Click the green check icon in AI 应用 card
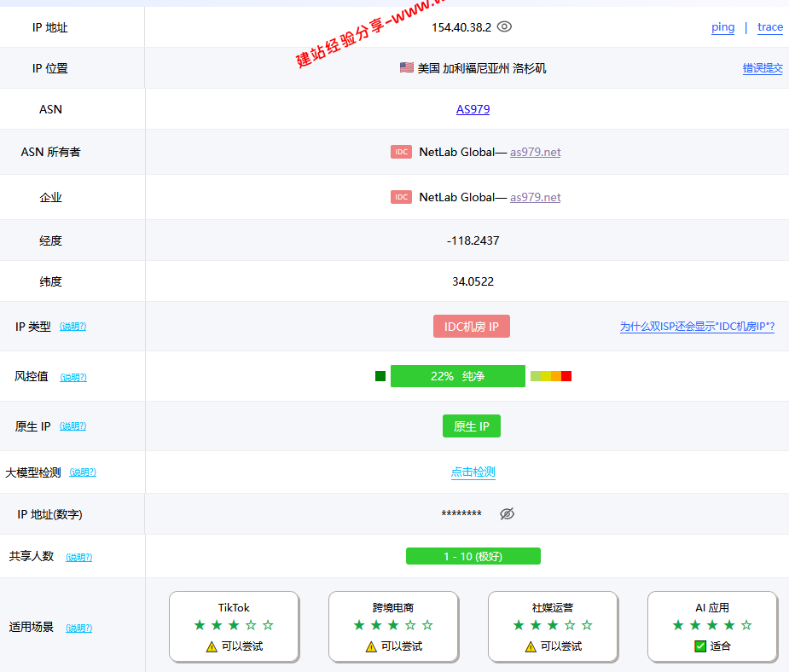789x672 pixels. 700,646
